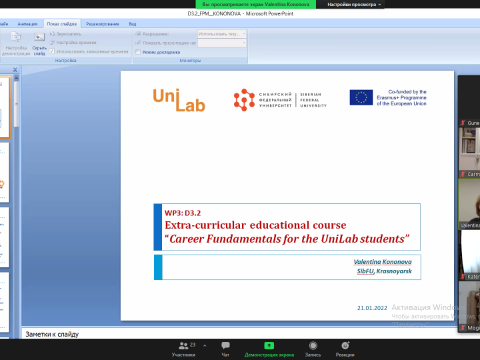
Task: Switch to the Animation (Анимация) ribbon tab
Action: click(27, 24)
